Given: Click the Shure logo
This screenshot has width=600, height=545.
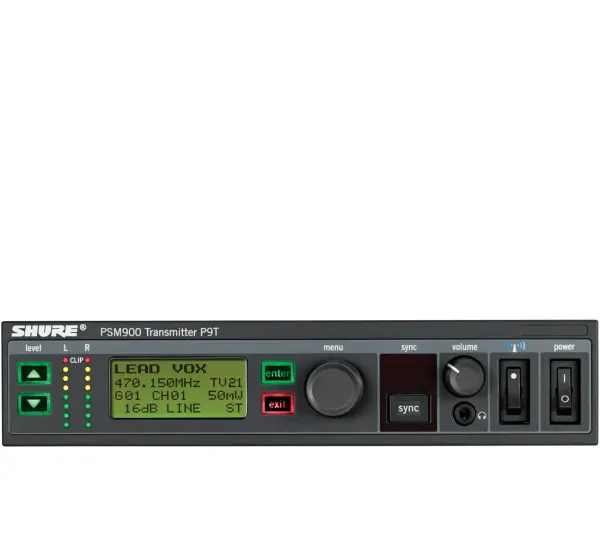Looking at the screenshot, I should point(48,330).
